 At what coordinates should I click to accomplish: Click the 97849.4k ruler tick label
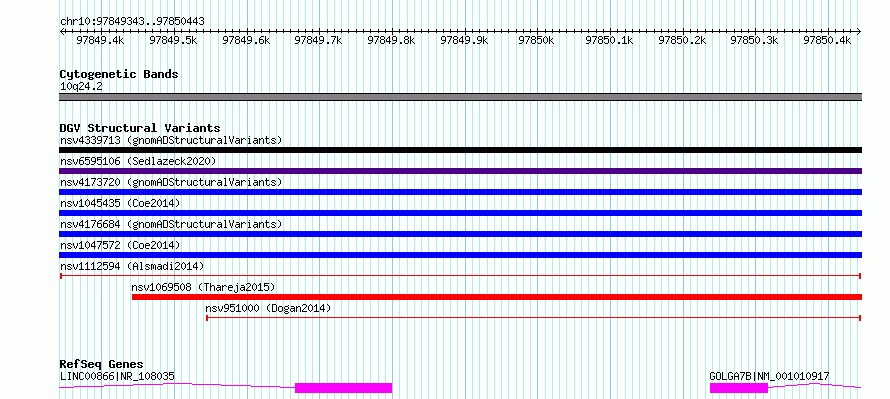point(100,40)
